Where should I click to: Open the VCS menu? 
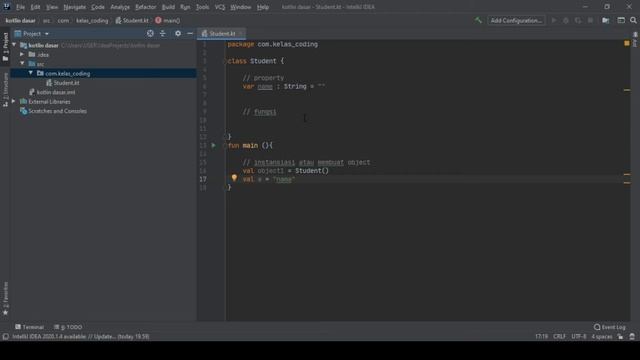[220, 7]
